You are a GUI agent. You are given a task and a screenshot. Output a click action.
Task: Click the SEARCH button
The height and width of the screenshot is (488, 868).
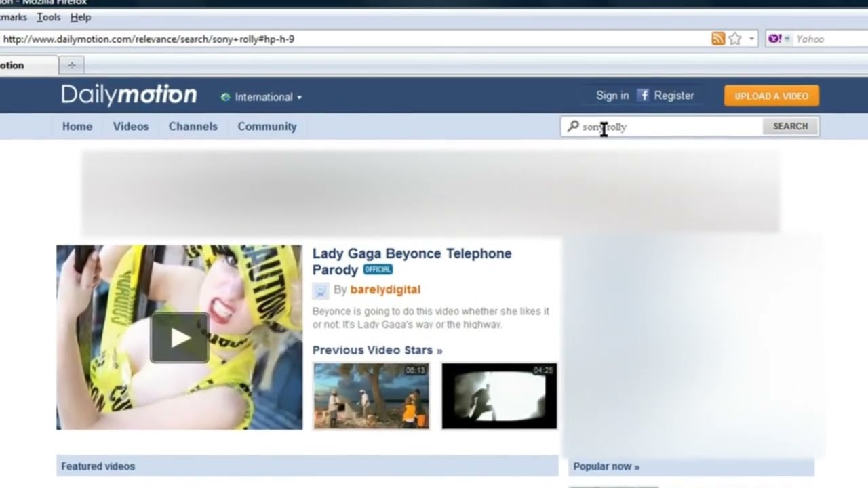791,126
